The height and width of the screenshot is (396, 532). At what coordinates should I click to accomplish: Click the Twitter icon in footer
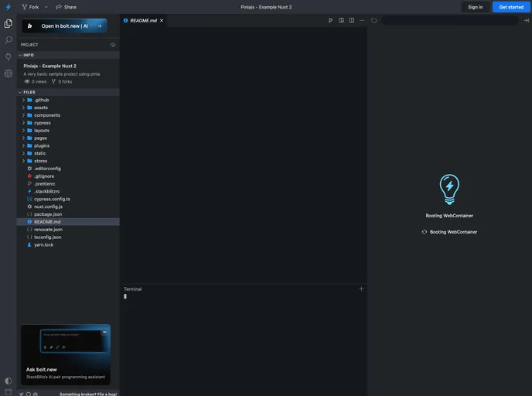pos(22,394)
